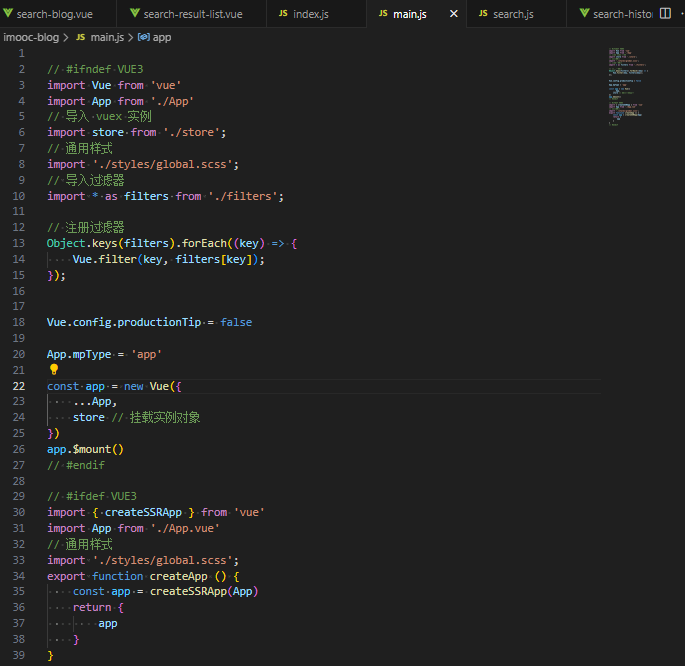Click 'false' value on line 18
Viewport: 685px width, 666px height.
coord(236,322)
